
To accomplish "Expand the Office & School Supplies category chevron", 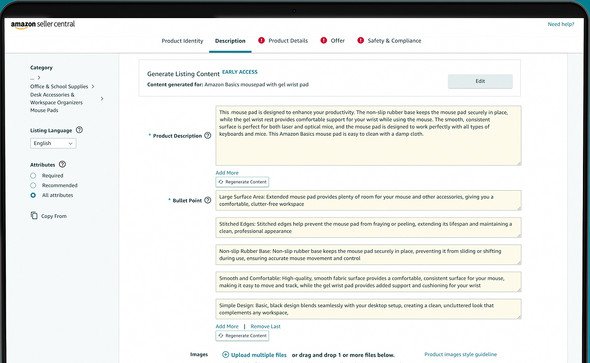I will (x=93, y=87).
